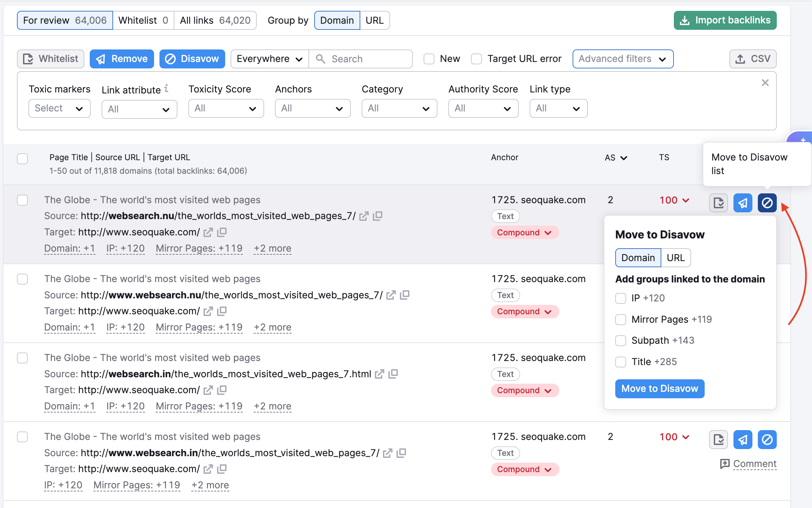The image size is (812, 508).
Task: Check the Mirror Pages +119 checkbox
Action: tap(620, 319)
